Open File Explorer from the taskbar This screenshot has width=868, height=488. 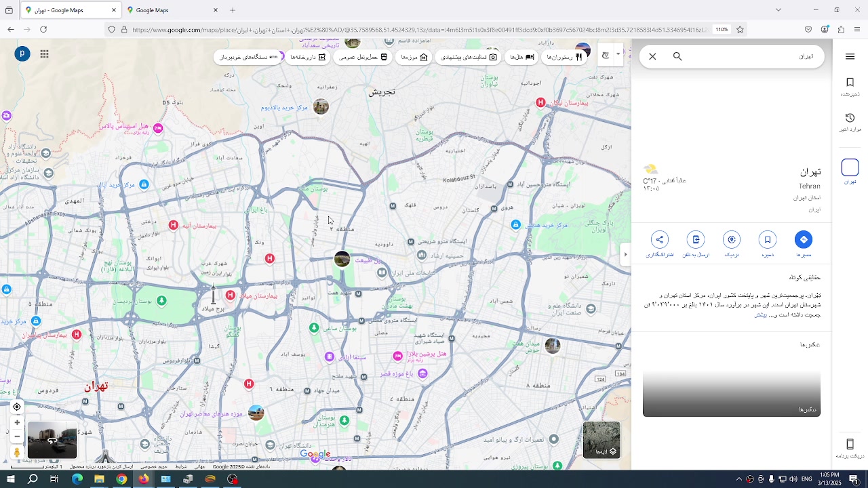[x=99, y=479]
